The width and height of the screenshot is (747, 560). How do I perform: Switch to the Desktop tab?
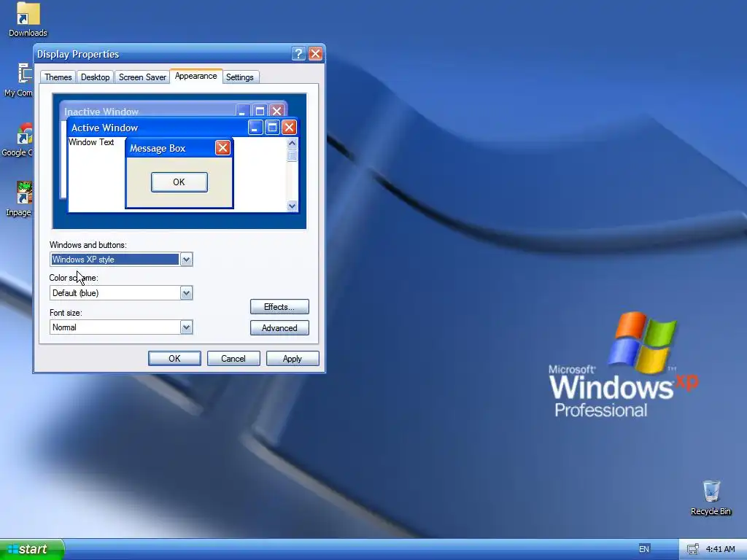click(95, 77)
